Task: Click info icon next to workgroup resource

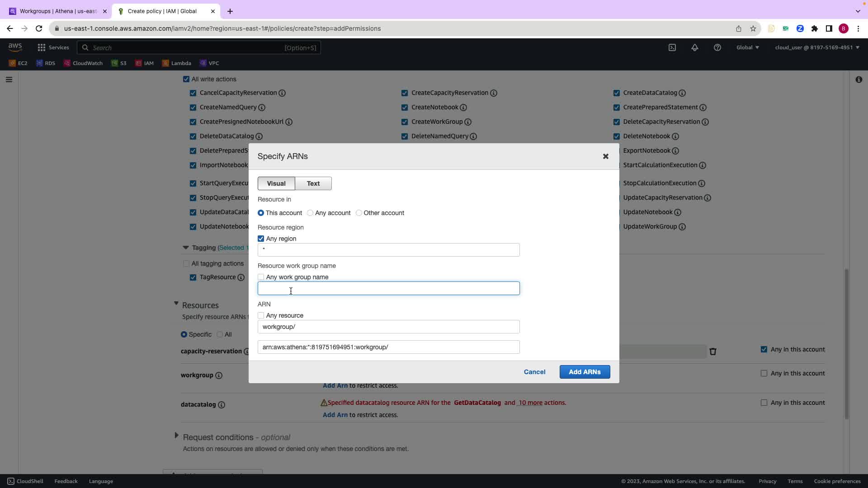Action: point(219,375)
